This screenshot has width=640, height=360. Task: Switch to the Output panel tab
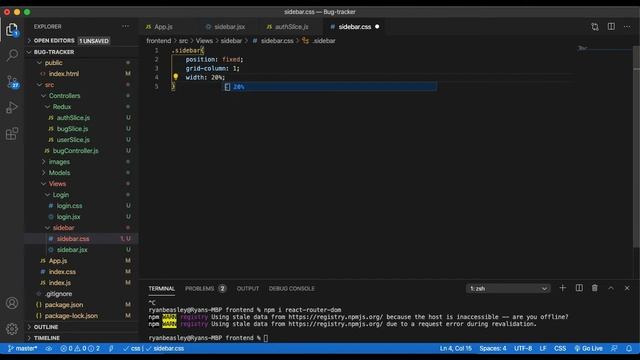[x=248, y=289]
